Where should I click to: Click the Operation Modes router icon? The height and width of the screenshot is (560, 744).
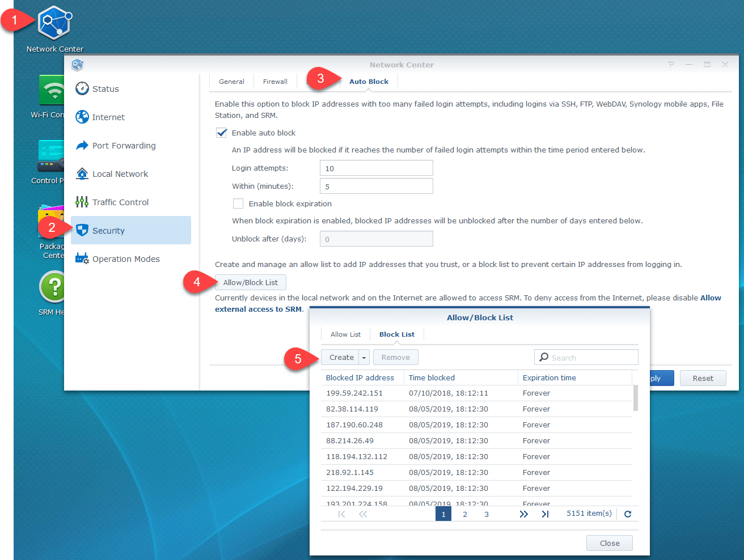click(82, 258)
